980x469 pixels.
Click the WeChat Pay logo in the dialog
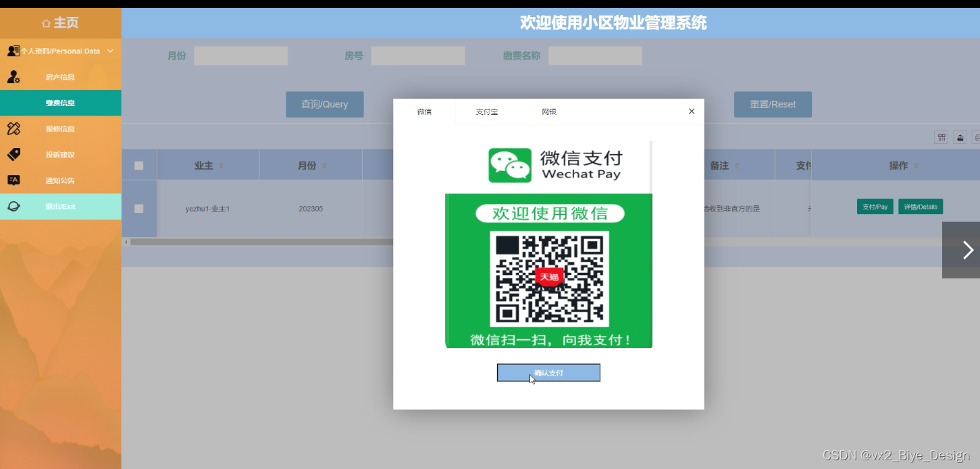[510, 166]
